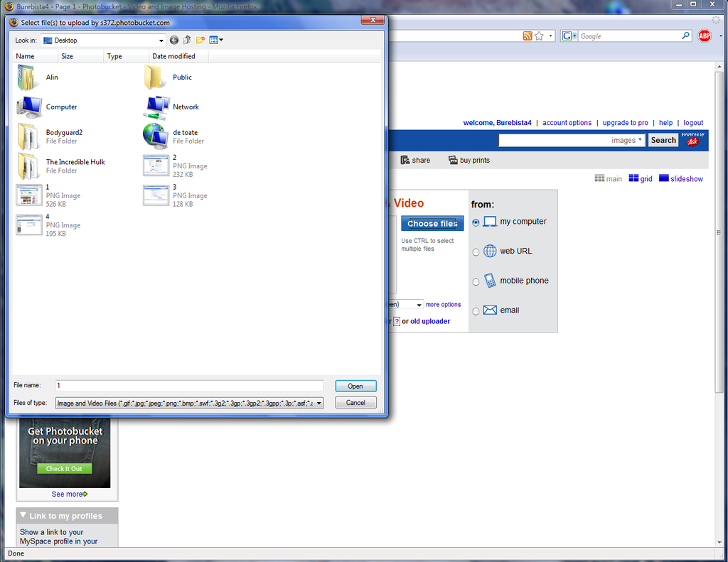Click the search magnifier icon in Google box

685,36
